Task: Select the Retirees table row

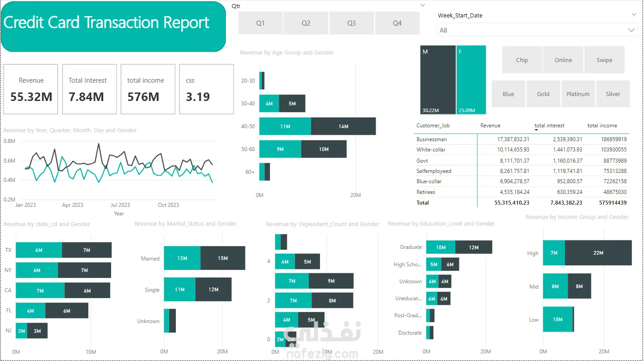Action: pyautogui.click(x=521, y=192)
